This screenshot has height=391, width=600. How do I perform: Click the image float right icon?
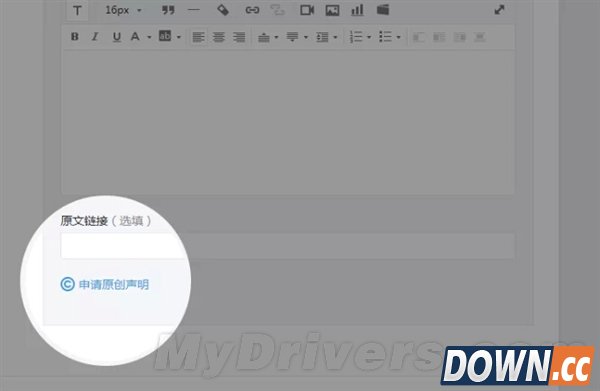(x=460, y=37)
